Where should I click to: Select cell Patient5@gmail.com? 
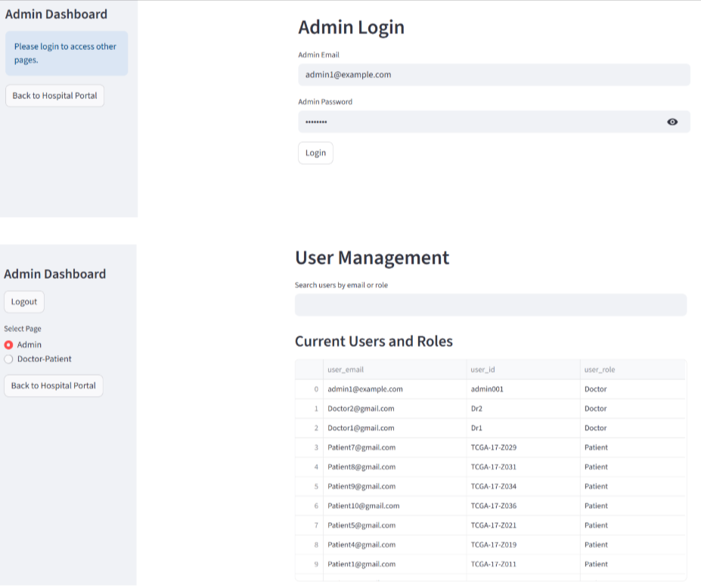395,525
